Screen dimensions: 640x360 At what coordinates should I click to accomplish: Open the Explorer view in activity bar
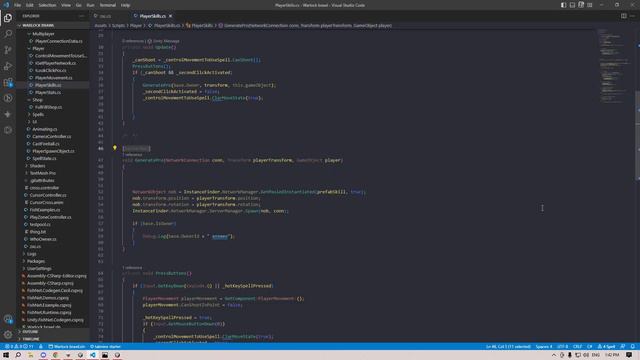pos(8,18)
